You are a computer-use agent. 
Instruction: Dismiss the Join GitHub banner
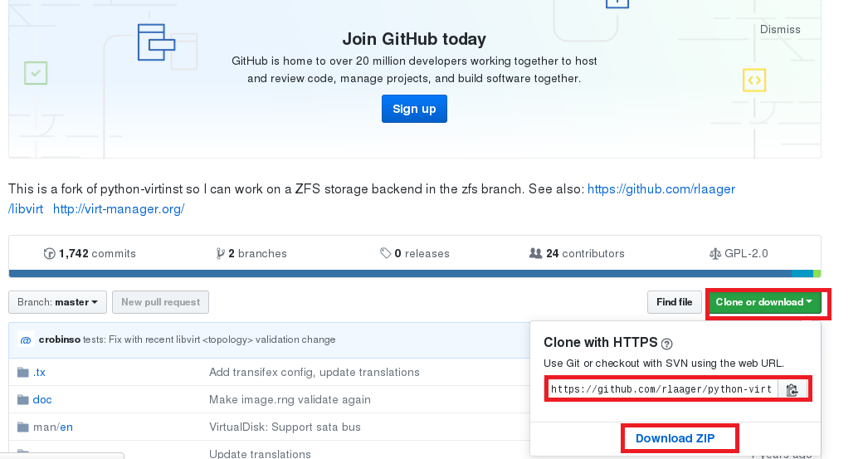(x=780, y=29)
